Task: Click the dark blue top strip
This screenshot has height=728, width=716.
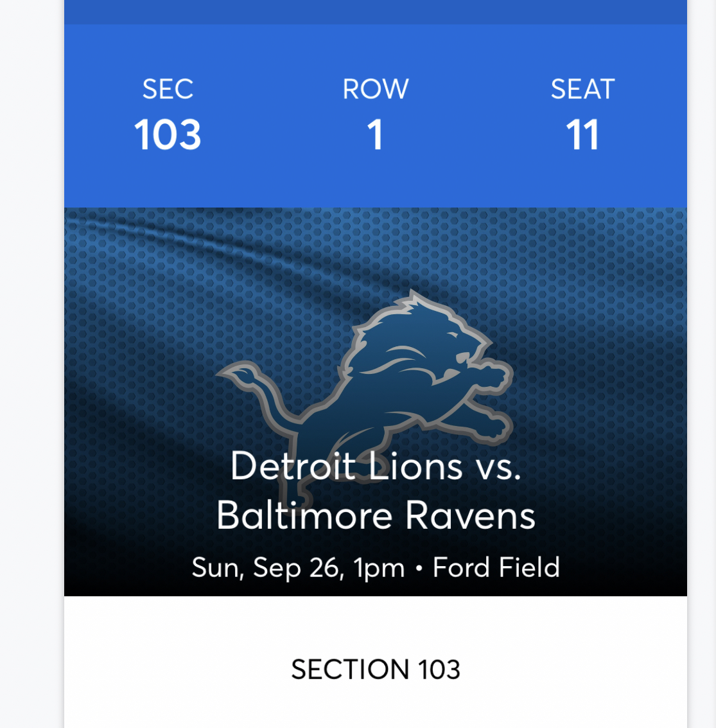Action: point(376,12)
